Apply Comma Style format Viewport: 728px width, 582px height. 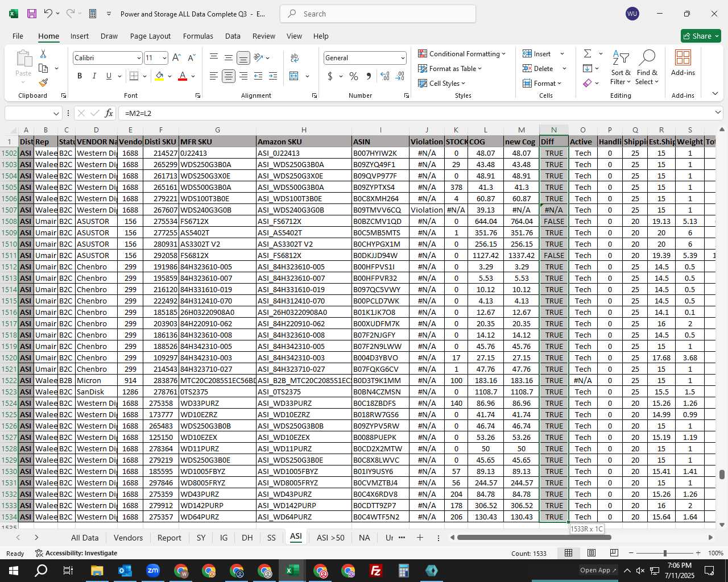369,76
